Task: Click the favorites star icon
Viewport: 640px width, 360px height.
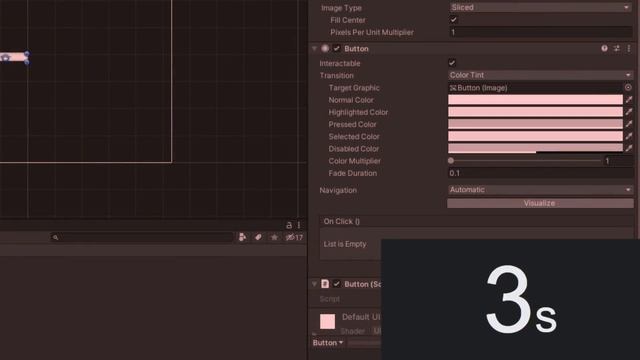Action: point(274,237)
